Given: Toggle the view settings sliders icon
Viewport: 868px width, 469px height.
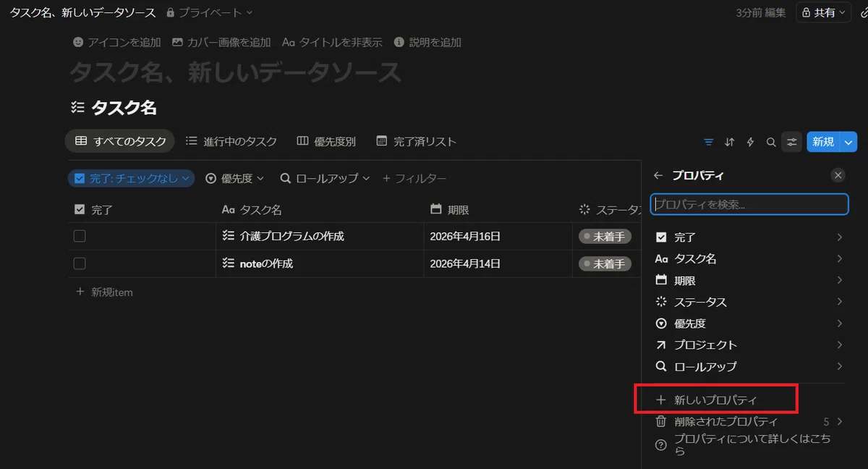Looking at the screenshot, I should coord(792,142).
